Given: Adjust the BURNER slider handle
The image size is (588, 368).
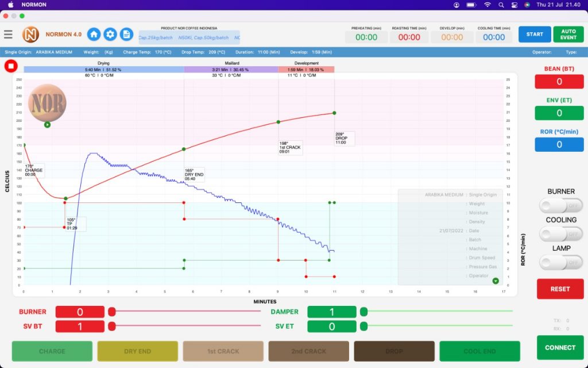Looking at the screenshot, I should [112, 311].
